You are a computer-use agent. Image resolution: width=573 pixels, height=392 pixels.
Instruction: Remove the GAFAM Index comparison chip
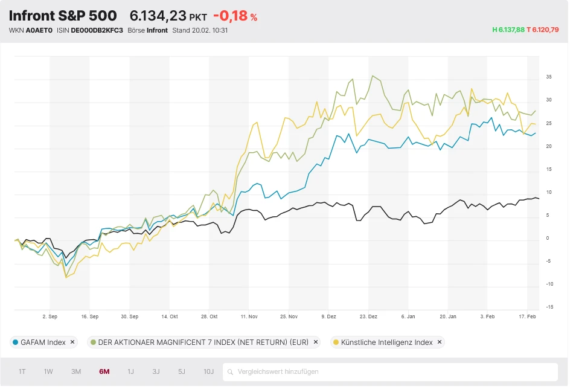pos(72,342)
